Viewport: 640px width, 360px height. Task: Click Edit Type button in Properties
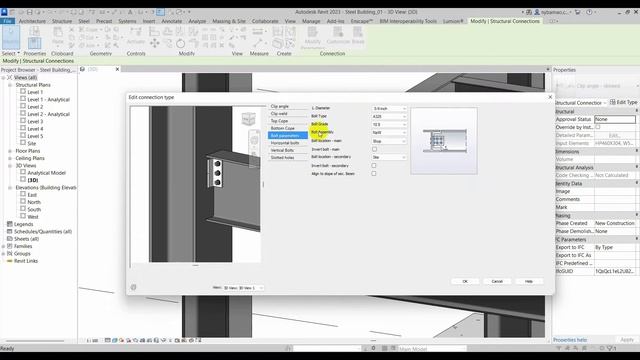tap(624, 102)
